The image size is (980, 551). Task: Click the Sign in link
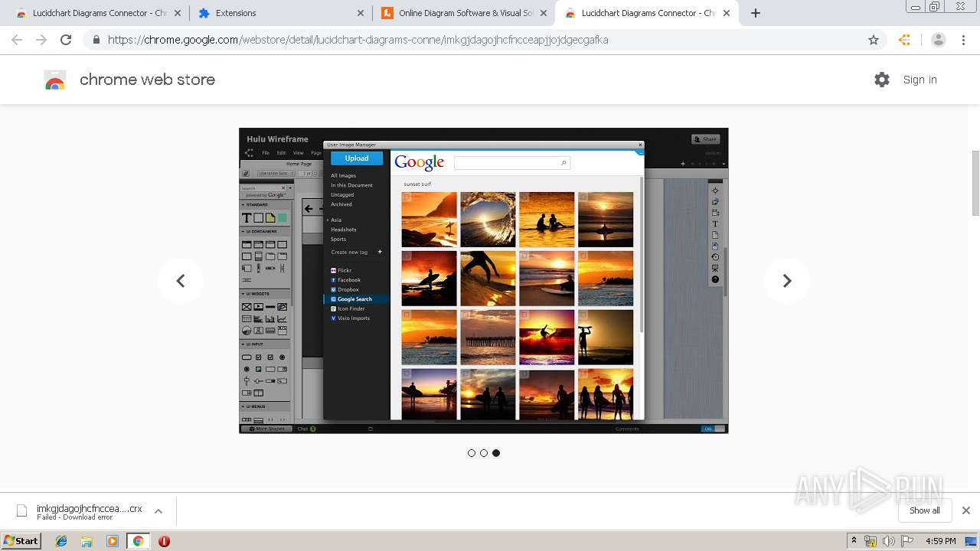(920, 80)
